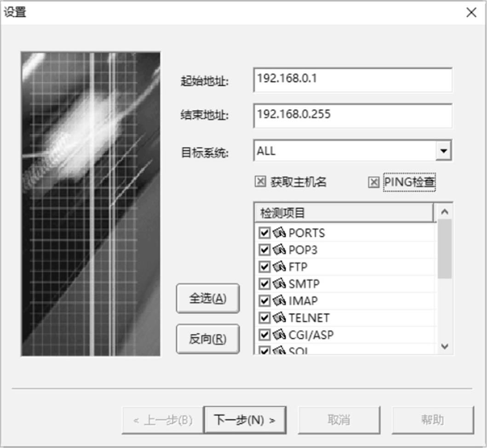Select the IMAP list row text
487x448 pixels.
click(303, 301)
